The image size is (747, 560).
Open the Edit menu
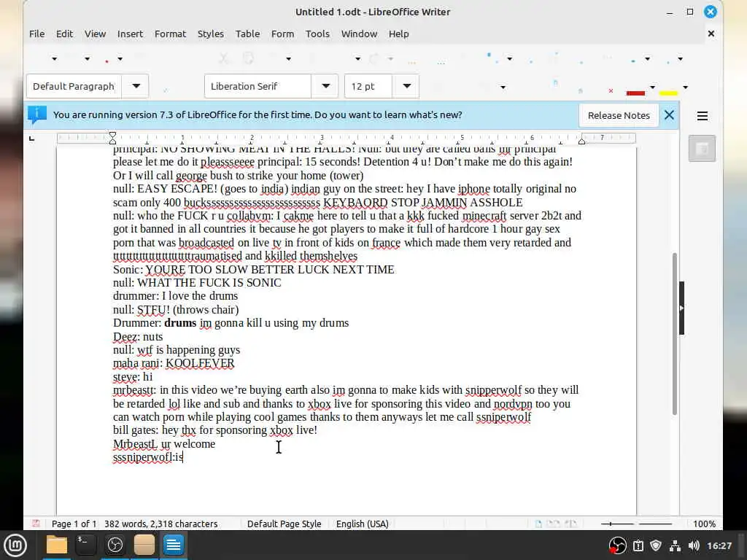coord(64,34)
